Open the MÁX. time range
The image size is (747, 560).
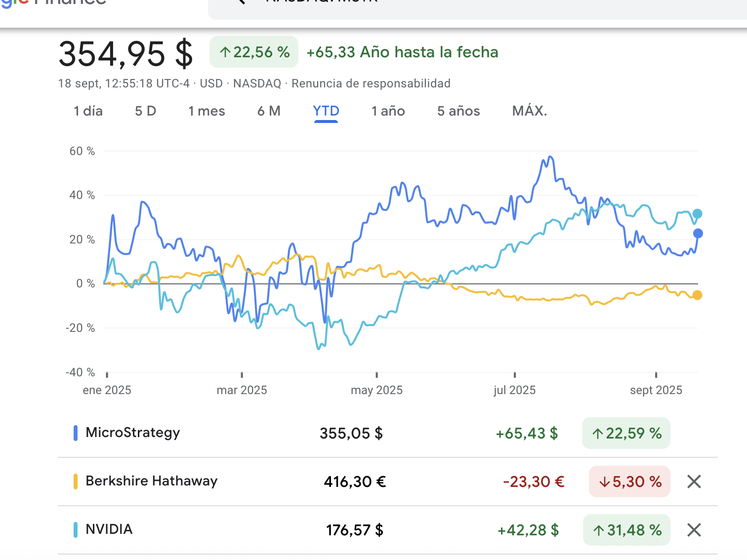[x=530, y=111]
